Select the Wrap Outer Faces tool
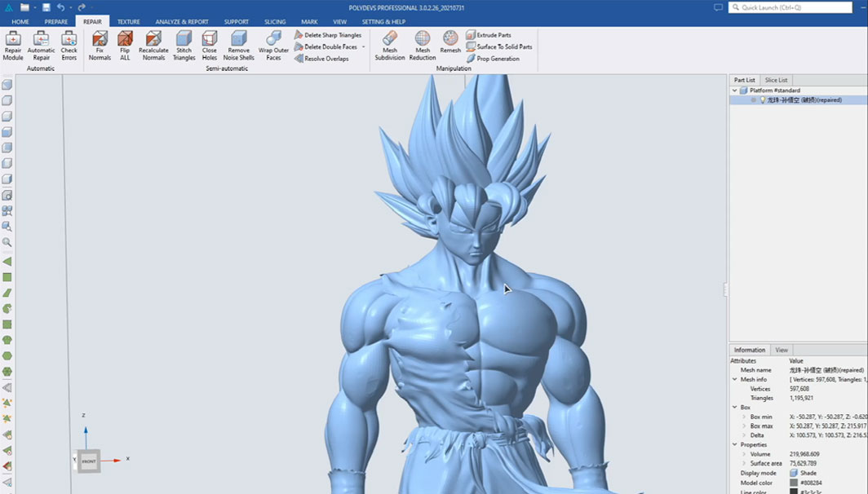This screenshot has height=494, width=868. (x=273, y=46)
